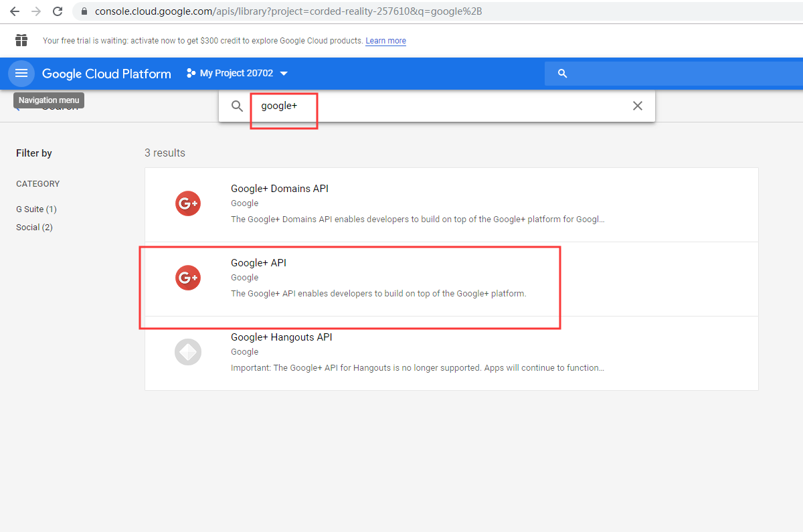Click the "CATEGORY" filter label
803x532 pixels.
[x=38, y=184]
